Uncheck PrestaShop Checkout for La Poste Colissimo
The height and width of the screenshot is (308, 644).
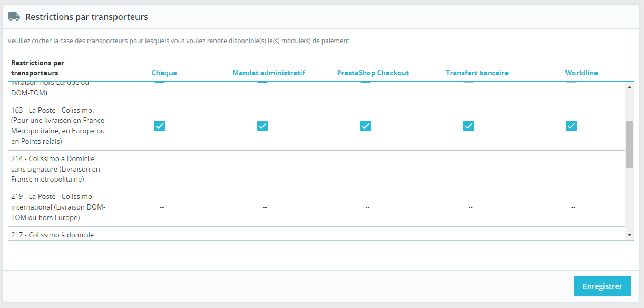pos(366,126)
